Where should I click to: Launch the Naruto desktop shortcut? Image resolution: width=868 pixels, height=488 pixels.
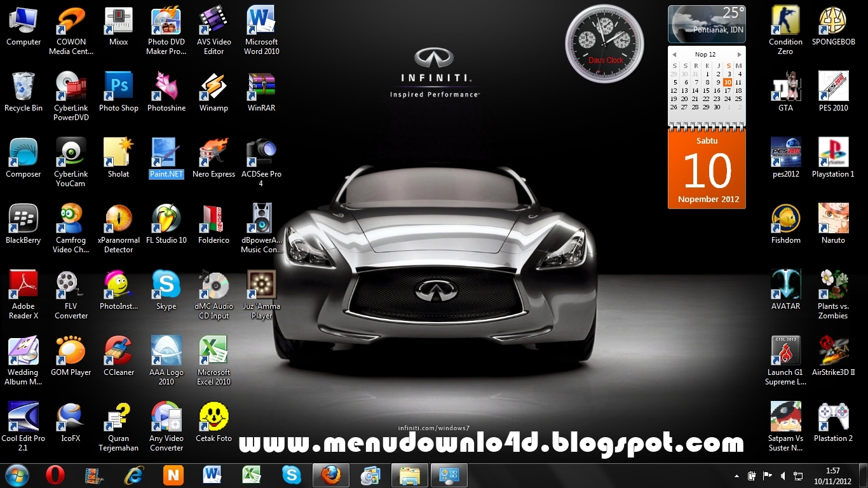click(833, 224)
